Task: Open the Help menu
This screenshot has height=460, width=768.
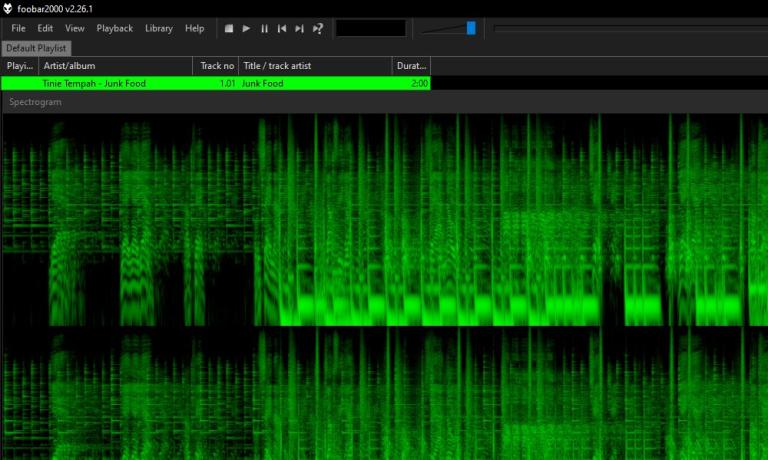Action: [x=194, y=28]
